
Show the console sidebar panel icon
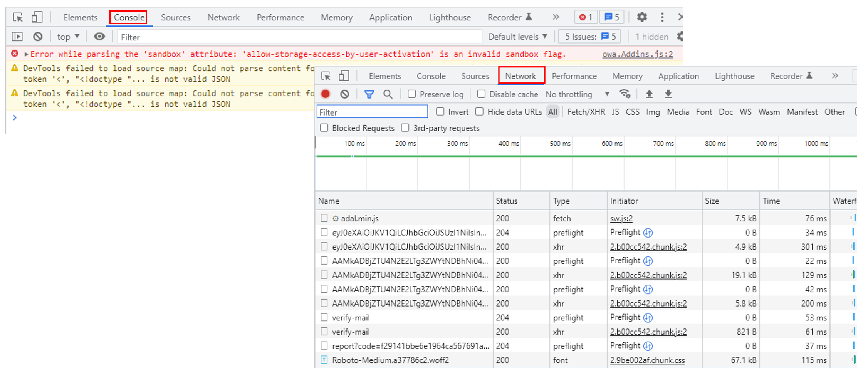(17, 37)
